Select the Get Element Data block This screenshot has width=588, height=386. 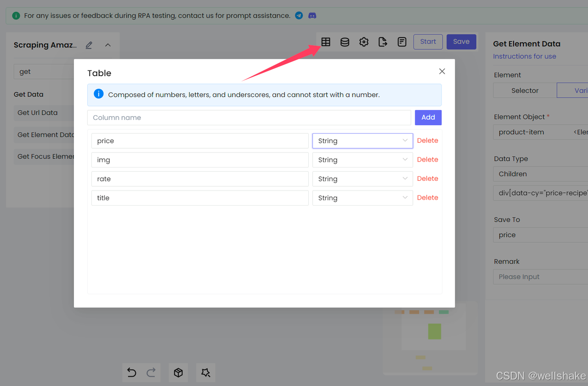pos(44,135)
